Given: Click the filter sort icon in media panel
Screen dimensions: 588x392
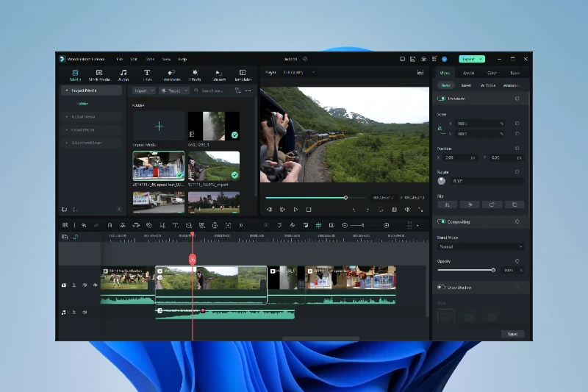Looking at the screenshot, I should tap(237, 90).
